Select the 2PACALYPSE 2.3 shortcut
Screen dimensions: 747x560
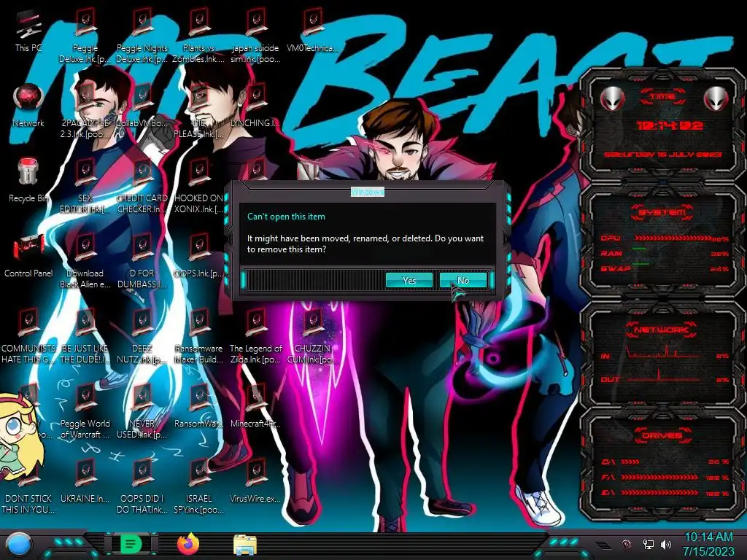[x=85, y=111]
